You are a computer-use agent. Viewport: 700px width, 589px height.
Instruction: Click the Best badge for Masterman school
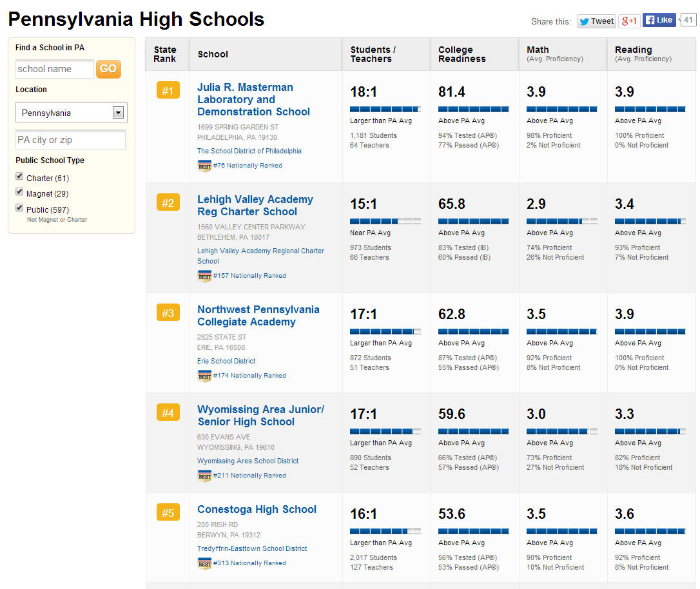(x=204, y=166)
